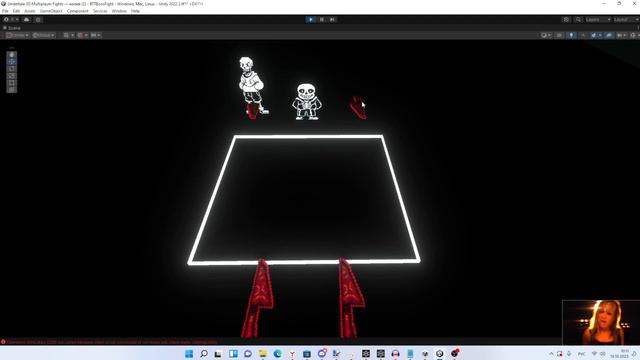Open the File menu
Image resolution: width=640 pixels, height=360 pixels.
(x=5, y=11)
